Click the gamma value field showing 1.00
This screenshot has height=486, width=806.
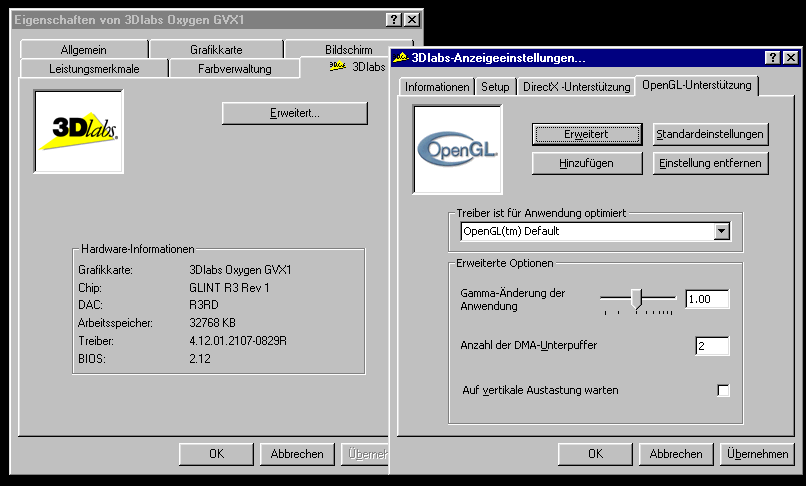click(707, 299)
